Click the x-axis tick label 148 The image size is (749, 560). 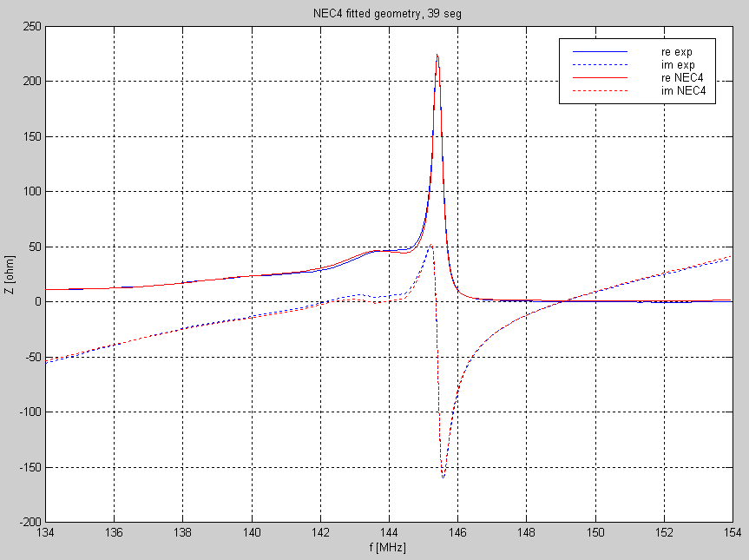[x=527, y=532]
